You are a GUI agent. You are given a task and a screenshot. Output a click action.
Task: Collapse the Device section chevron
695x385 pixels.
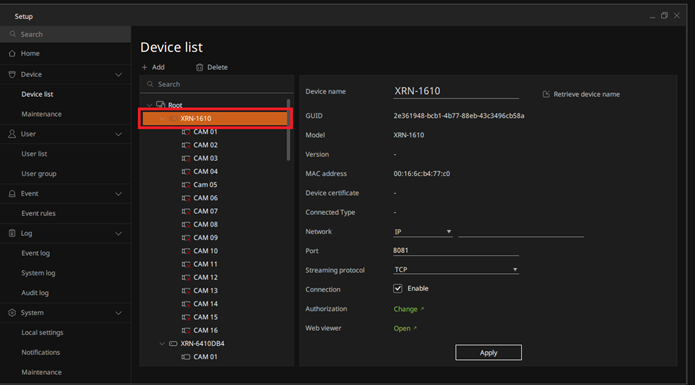(118, 75)
